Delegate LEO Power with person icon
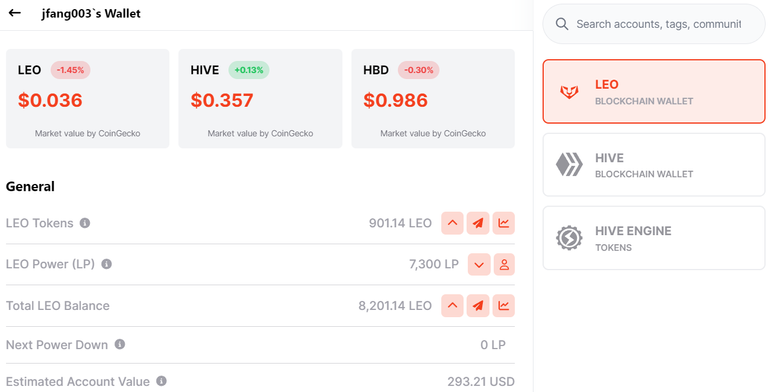 pyautogui.click(x=504, y=265)
